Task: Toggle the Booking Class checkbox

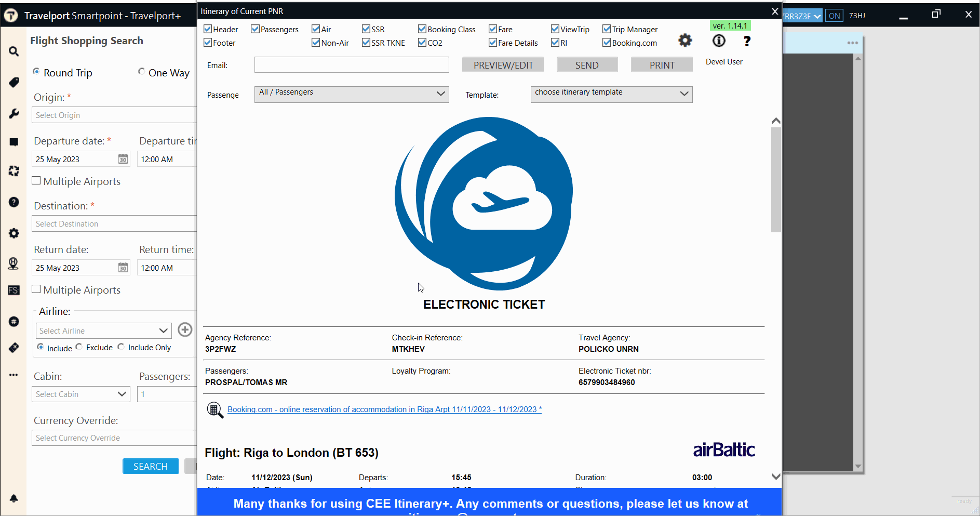Action: 422,29
